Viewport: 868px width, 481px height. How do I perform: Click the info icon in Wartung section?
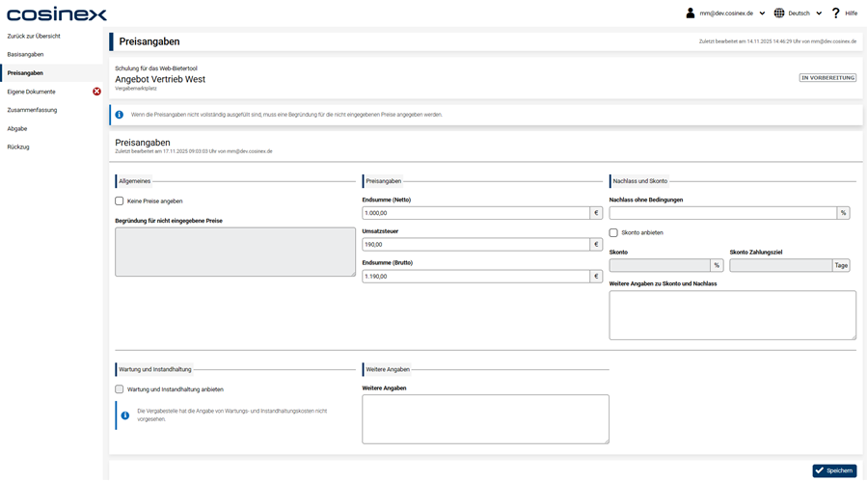pyautogui.click(x=124, y=415)
